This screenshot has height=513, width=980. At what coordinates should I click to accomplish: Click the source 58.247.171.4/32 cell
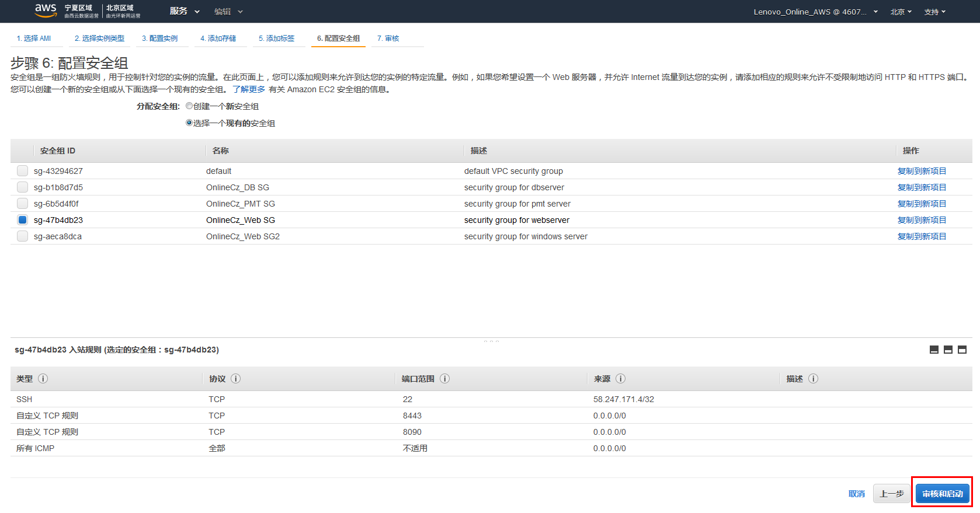624,399
